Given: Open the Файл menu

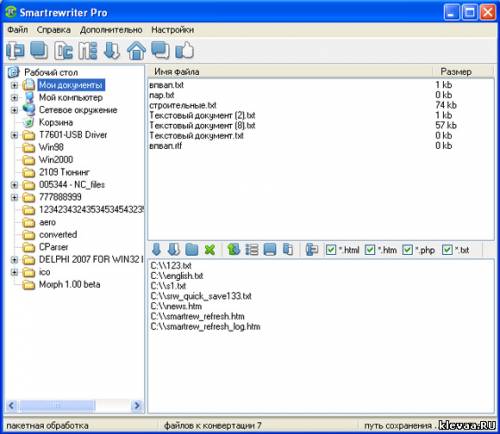Looking at the screenshot, I should click(x=18, y=30).
